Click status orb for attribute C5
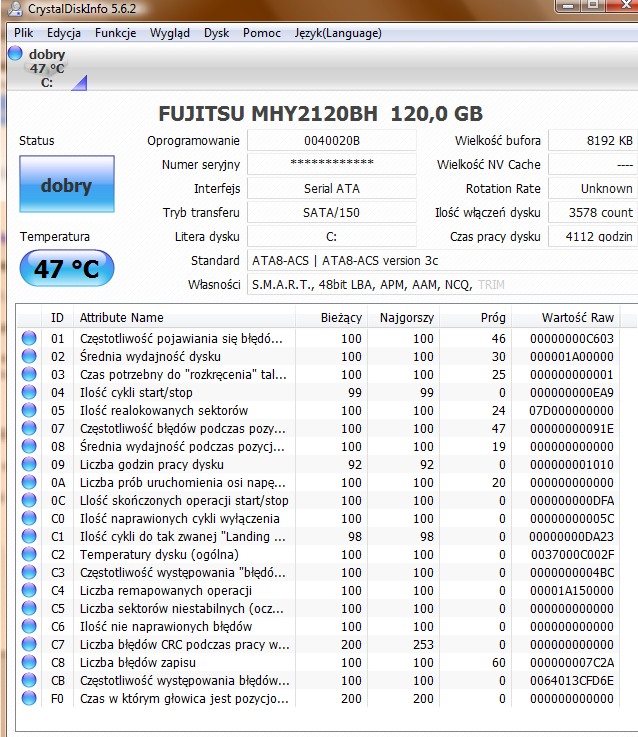The width and height of the screenshot is (638, 737). pos(29,608)
